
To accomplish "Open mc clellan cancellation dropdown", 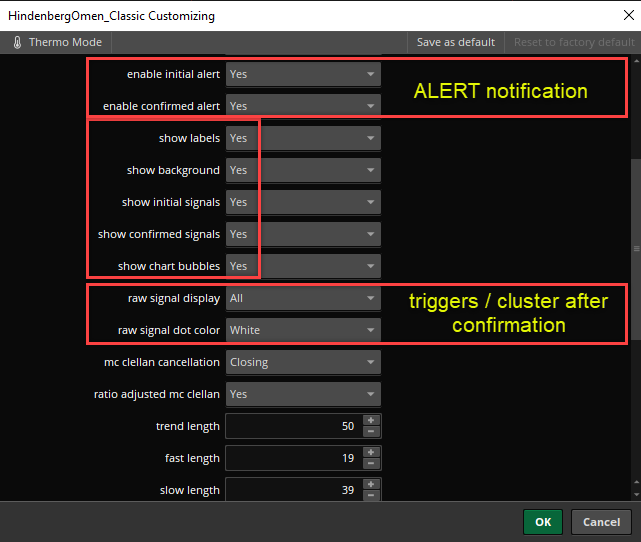I will click(x=303, y=362).
